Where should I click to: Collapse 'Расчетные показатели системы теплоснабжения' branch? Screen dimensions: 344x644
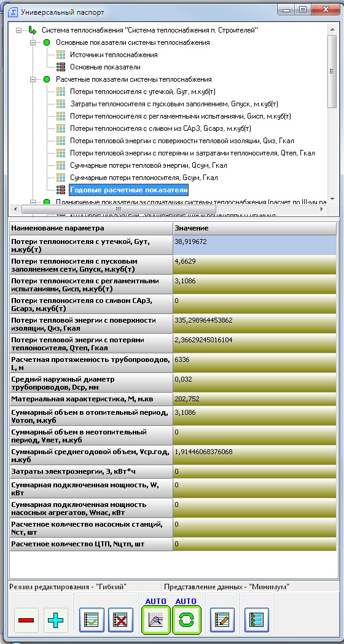point(33,79)
